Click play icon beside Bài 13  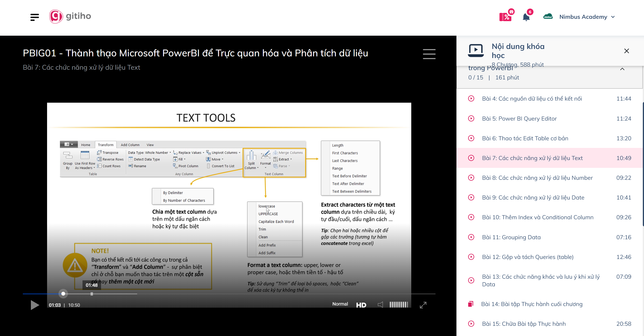[x=471, y=281]
